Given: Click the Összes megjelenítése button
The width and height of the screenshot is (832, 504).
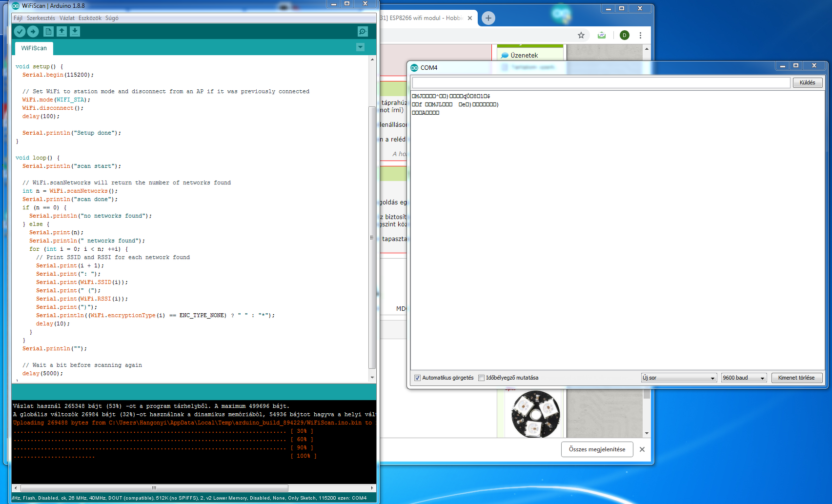Looking at the screenshot, I should pyautogui.click(x=597, y=449).
